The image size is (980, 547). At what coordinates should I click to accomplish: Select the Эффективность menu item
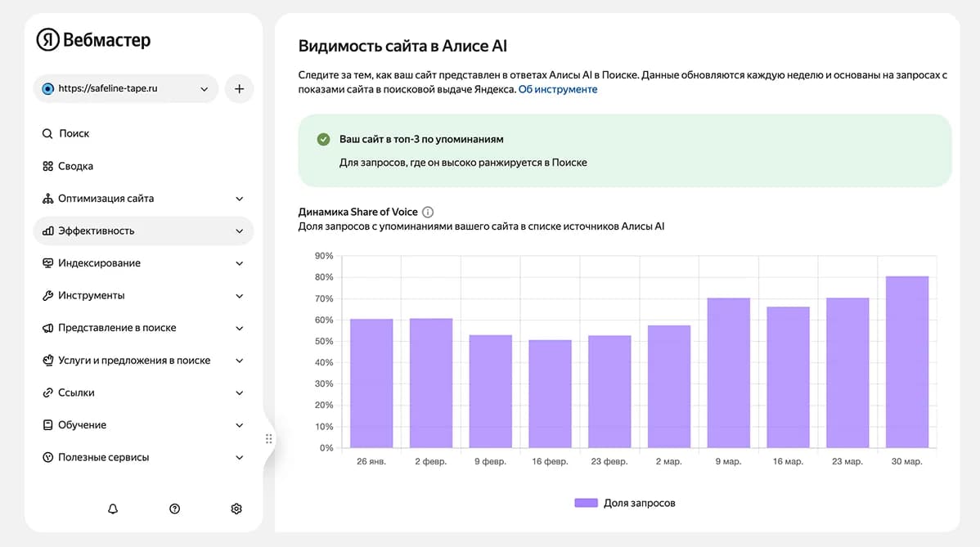pyautogui.click(x=143, y=231)
